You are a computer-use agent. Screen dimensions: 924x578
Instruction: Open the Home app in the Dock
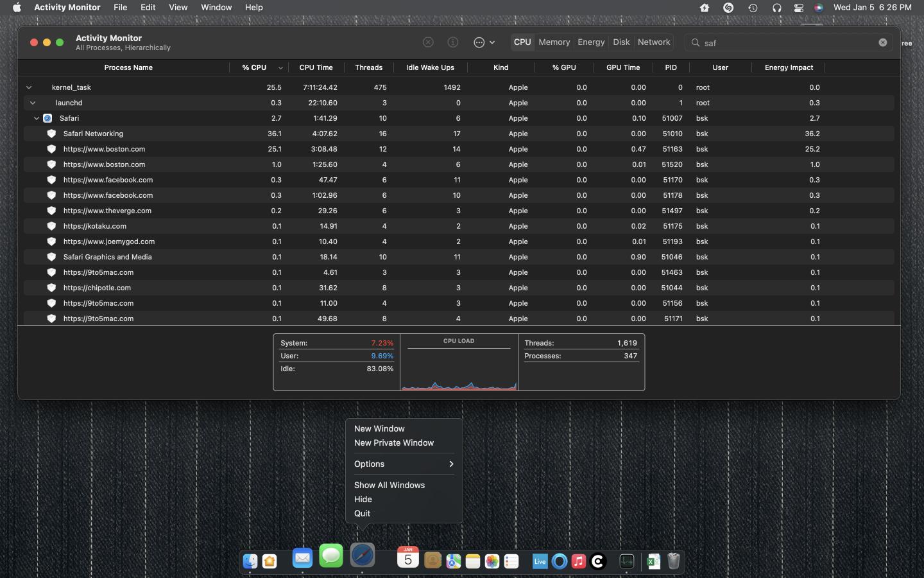pos(269,561)
